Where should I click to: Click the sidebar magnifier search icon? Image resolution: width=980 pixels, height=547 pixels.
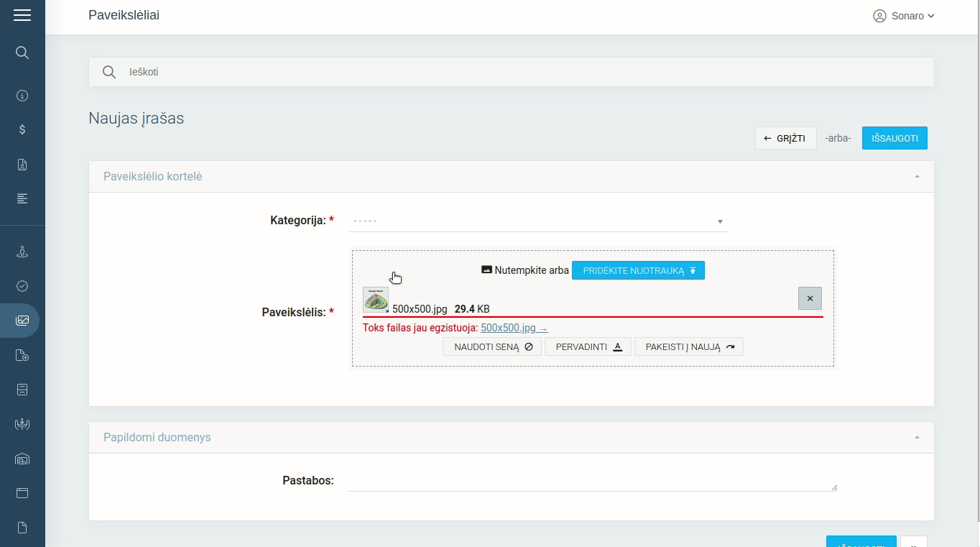22,52
